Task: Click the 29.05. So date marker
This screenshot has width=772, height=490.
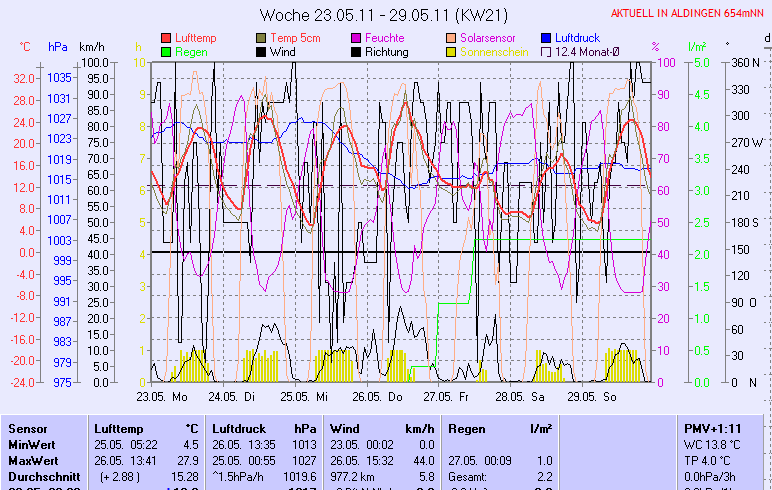Action: pyautogui.click(x=596, y=396)
